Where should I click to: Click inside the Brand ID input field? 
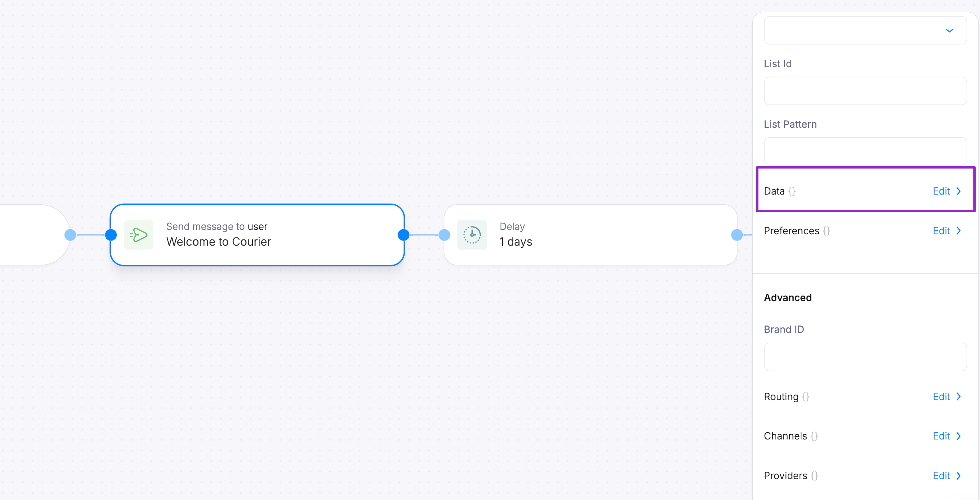pyautogui.click(x=865, y=357)
